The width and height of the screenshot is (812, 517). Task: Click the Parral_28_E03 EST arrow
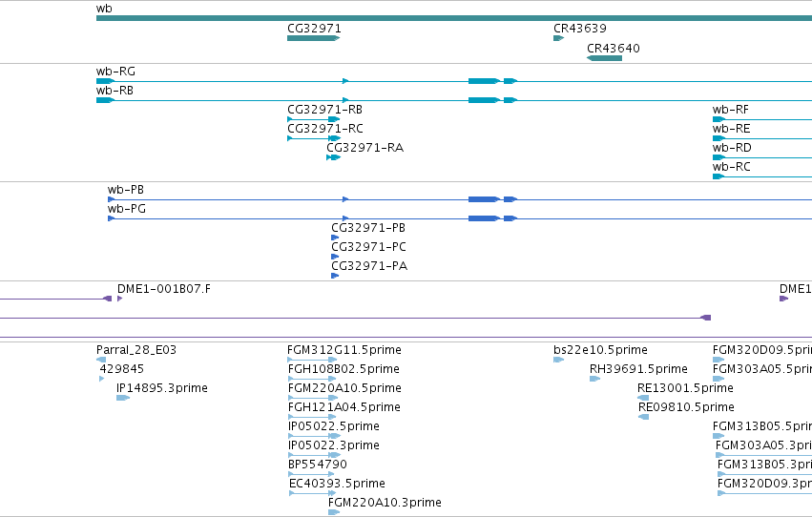point(101,360)
